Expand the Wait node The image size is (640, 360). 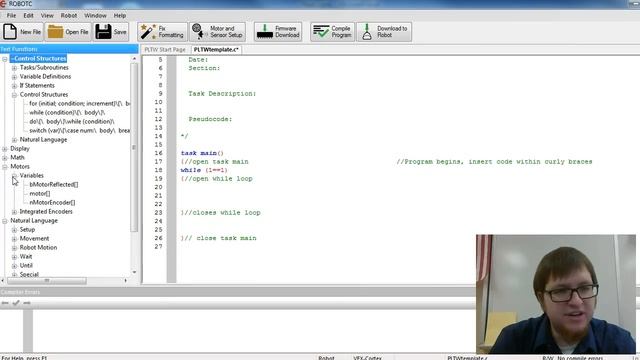[x=14, y=257]
